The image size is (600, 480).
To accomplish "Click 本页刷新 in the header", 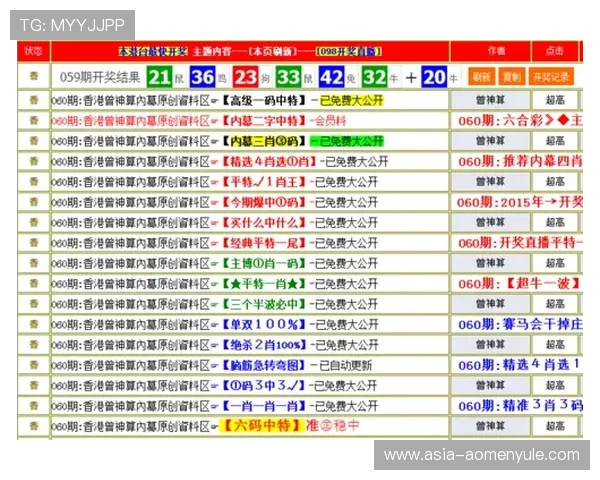I will 273,51.
